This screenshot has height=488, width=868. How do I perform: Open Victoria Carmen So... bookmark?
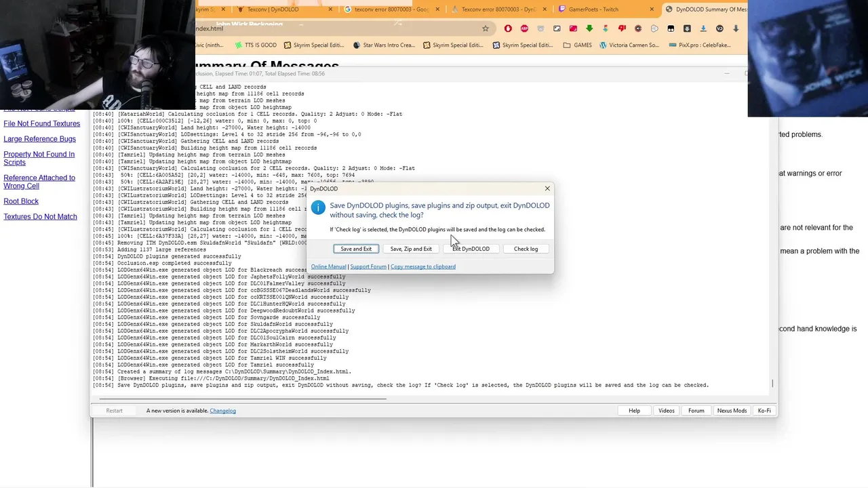point(629,45)
